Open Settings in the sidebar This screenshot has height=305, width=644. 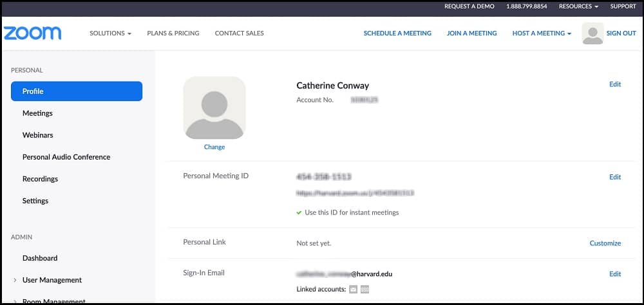click(35, 201)
